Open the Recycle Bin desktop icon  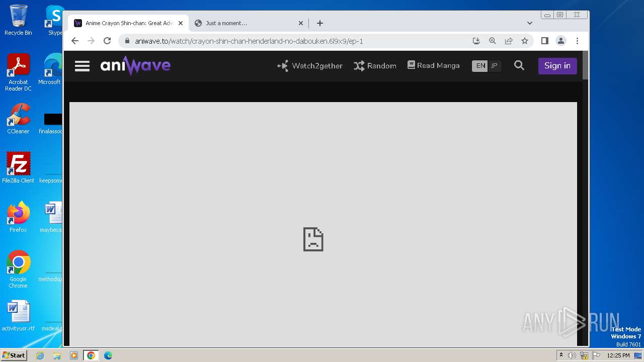point(18,21)
